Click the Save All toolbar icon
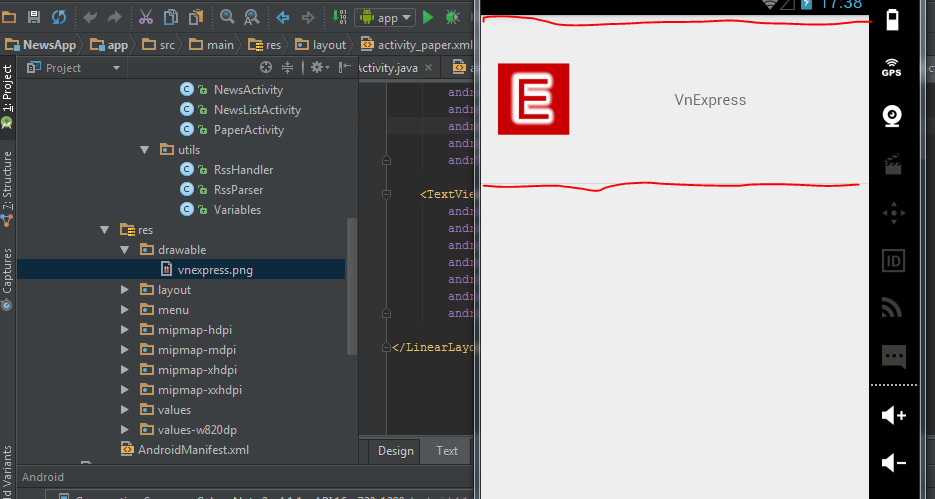 tap(34, 17)
